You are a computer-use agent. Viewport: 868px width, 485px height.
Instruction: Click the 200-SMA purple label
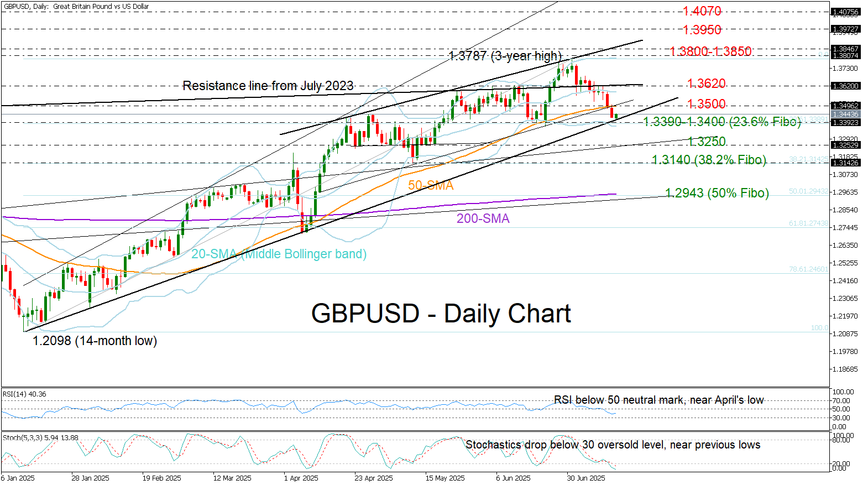coord(483,218)
